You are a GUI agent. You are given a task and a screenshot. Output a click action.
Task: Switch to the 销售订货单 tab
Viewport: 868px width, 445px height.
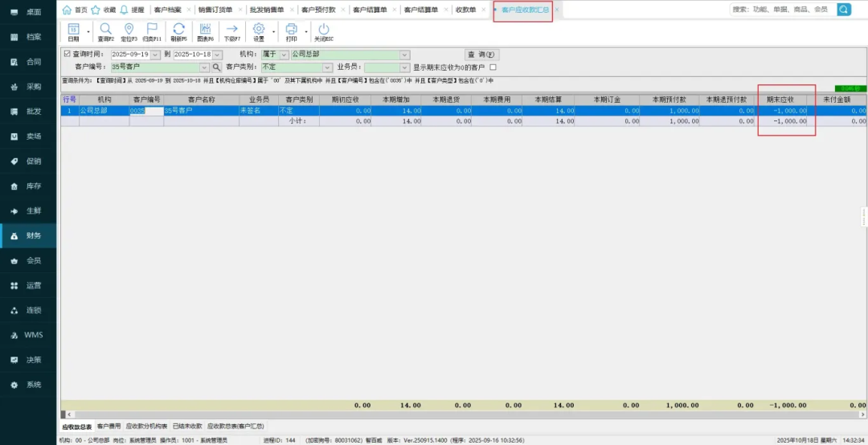pos(215,10)
